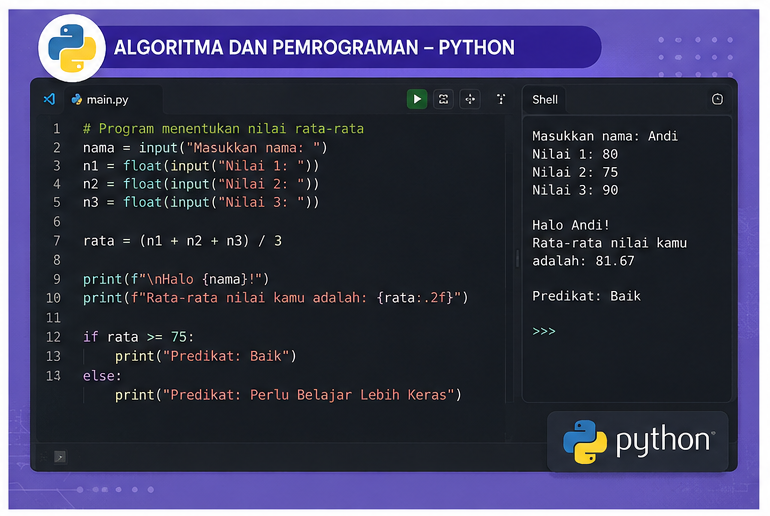The width and height of the screenshot is (770, 516).
Task: Click the VS Code logo icon
Action: (49, 99)
